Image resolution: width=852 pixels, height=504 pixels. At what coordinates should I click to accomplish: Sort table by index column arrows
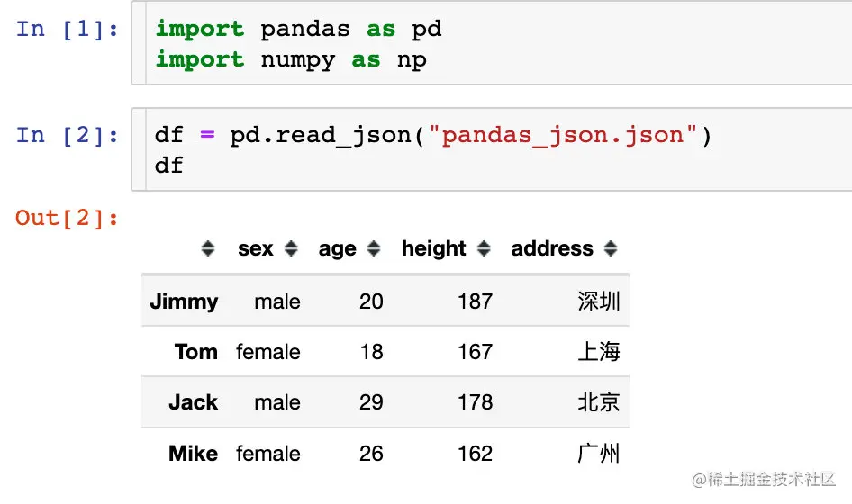click(x=207, y=248)
